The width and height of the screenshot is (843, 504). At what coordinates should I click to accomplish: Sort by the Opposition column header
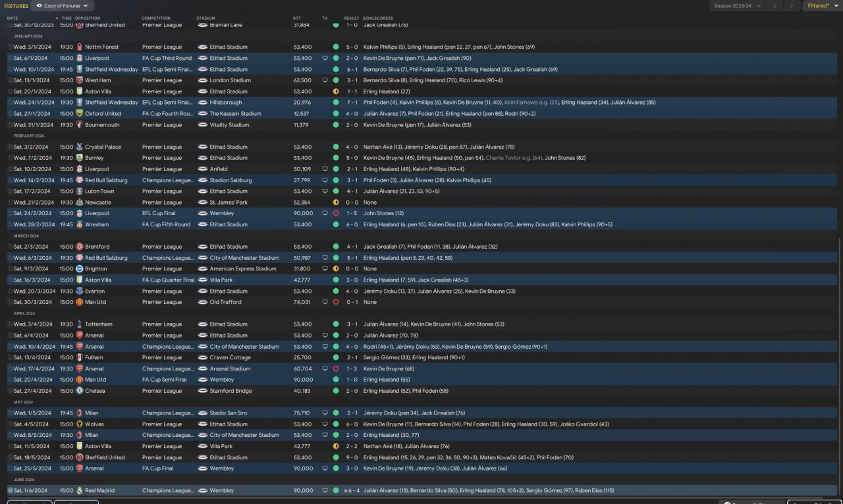point(88,18)
